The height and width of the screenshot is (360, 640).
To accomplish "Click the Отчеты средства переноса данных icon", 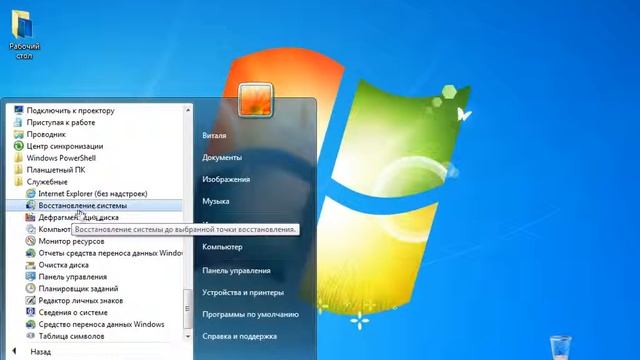I will pos(31,253).
